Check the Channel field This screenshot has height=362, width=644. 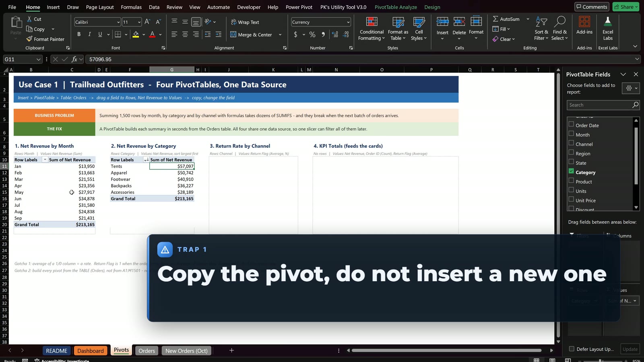[x=571, y=143]
